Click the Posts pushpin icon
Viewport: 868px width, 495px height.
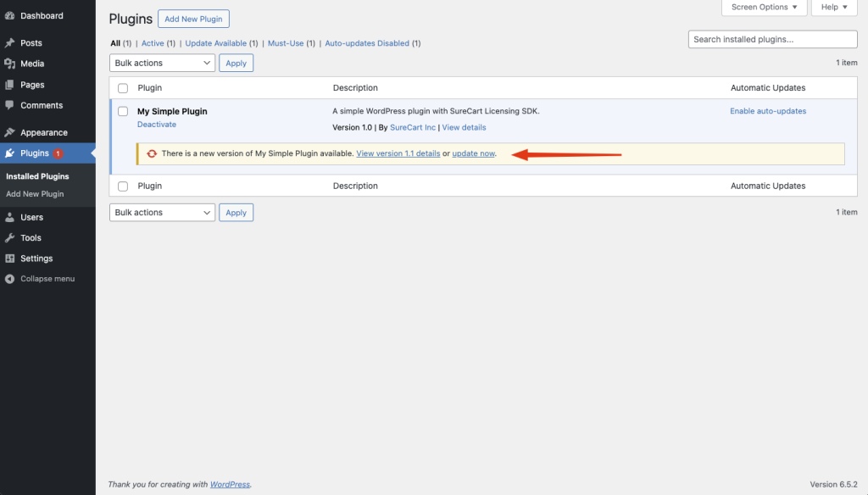[x=9, y=43]
